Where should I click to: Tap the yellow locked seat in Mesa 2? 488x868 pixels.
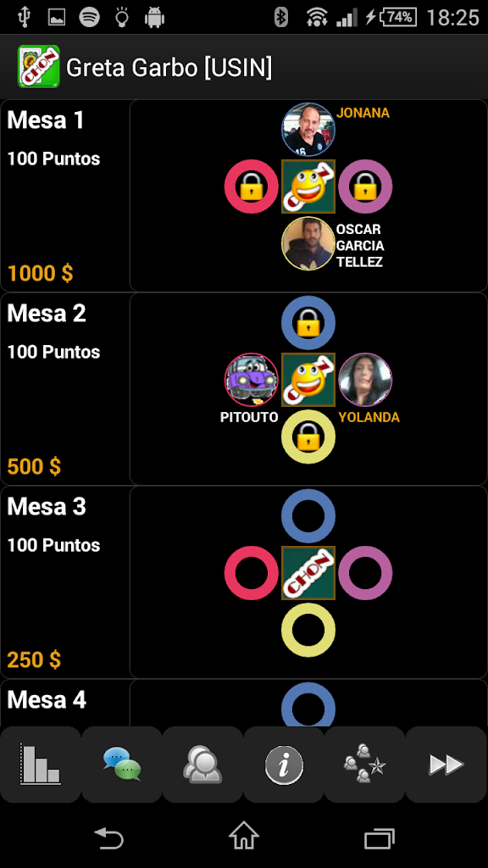[x=308, y=437]
